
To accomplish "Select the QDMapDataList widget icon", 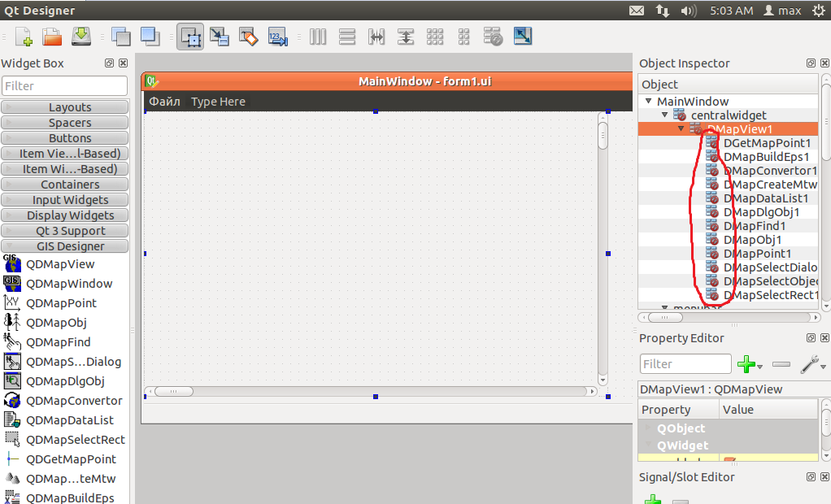I will 11,419.
